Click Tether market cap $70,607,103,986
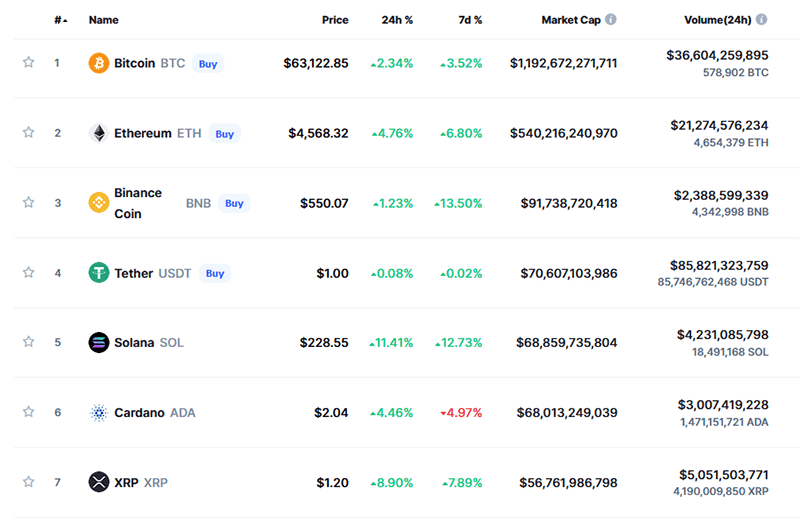 pyautogui.click(x=569, y=273)
